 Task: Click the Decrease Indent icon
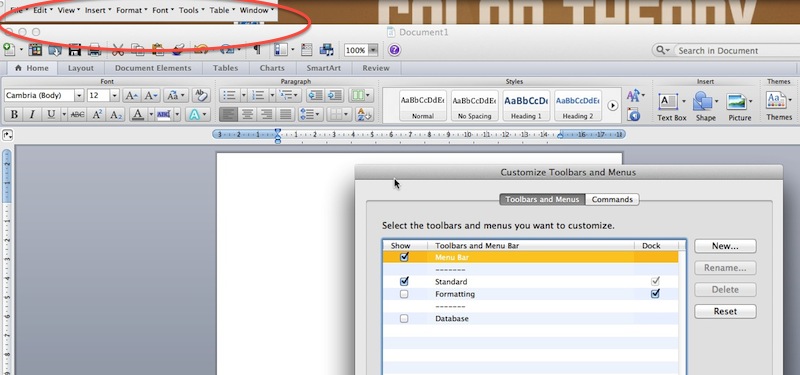(x=315, y=95)
